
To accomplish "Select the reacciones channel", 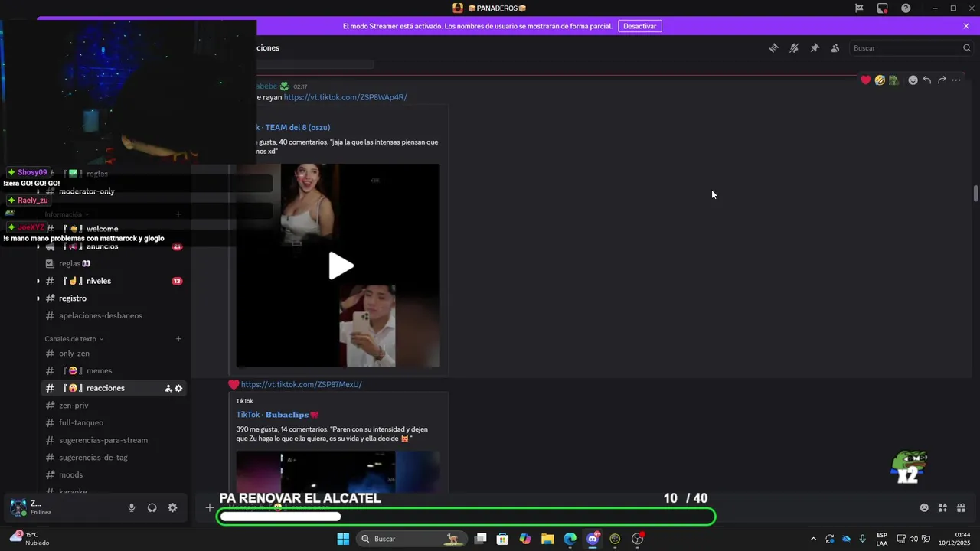I will [103, 388].
